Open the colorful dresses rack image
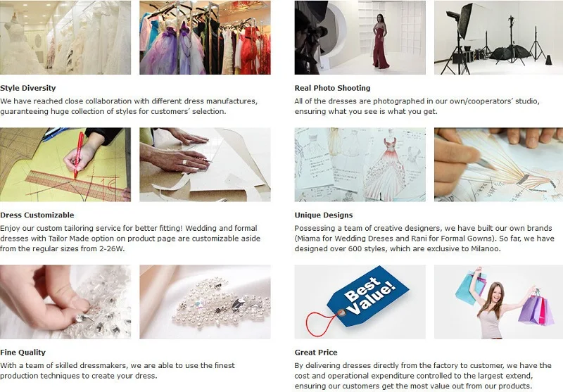The width and height of the screenshot is (563, 392). pos(205,37)
